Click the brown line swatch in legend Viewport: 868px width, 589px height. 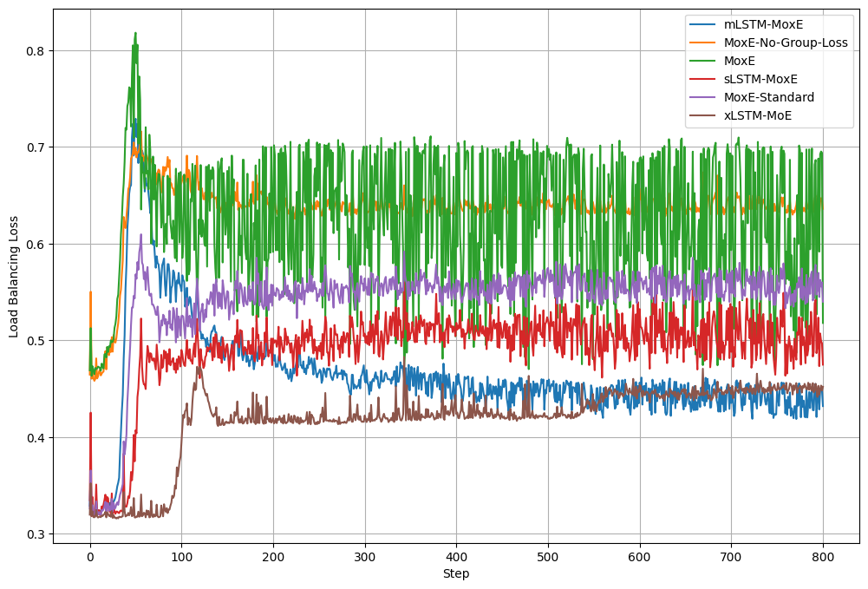(x=703, y=115)
